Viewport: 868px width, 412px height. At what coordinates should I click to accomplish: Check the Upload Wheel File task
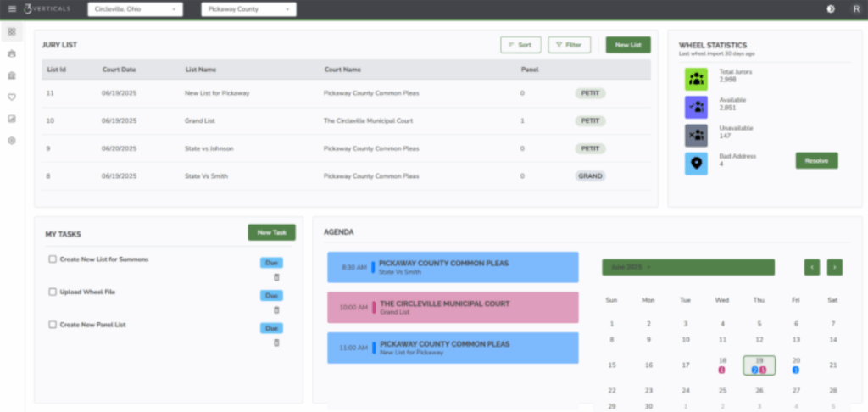click(53, 292)
